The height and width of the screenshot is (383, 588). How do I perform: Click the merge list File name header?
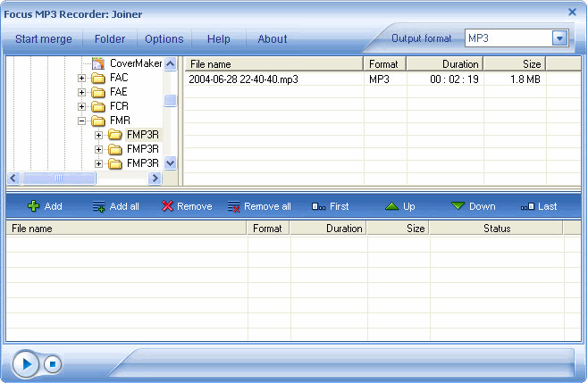pyautogui.click(x=126, y=229)
